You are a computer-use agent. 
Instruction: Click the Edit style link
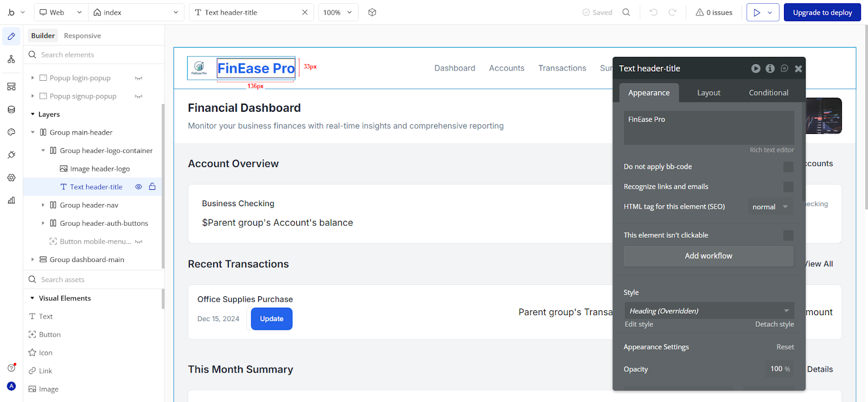pos(639,324)
